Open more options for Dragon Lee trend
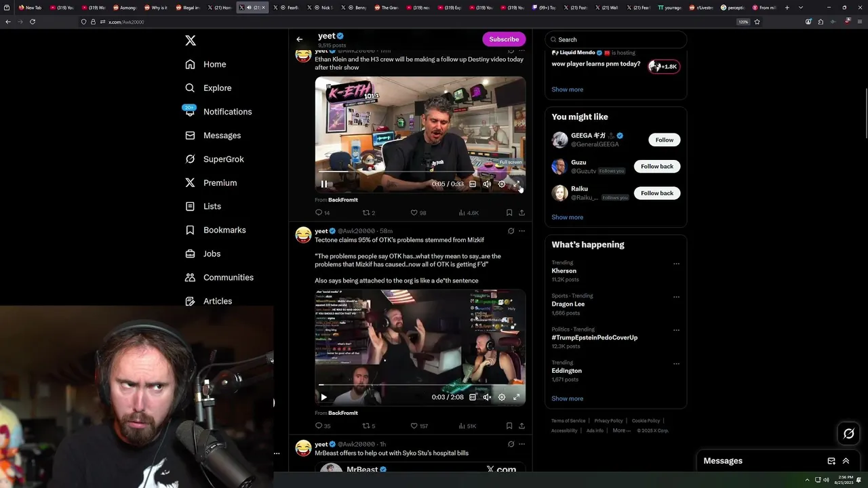Screen dimensions: 868x488 (676, 297)
